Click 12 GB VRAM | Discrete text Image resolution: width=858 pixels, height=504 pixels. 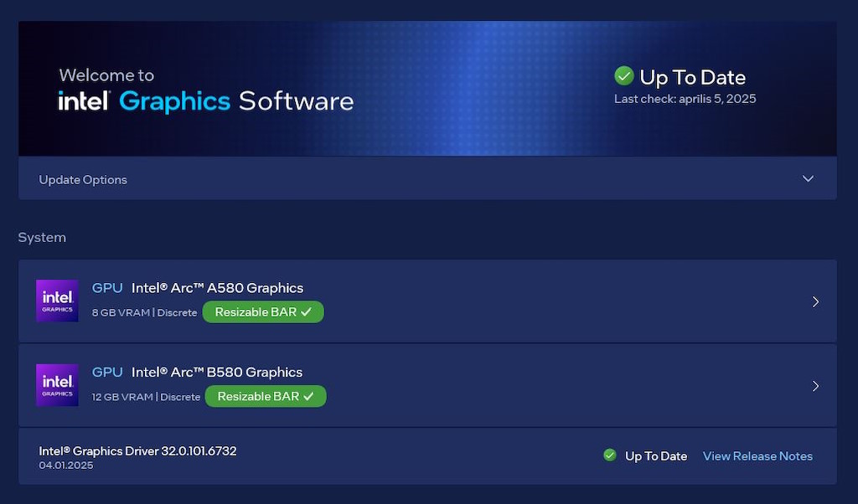point(146,397)
